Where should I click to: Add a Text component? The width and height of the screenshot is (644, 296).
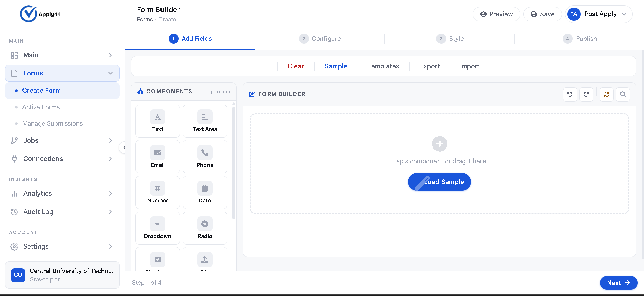[157, 121]
